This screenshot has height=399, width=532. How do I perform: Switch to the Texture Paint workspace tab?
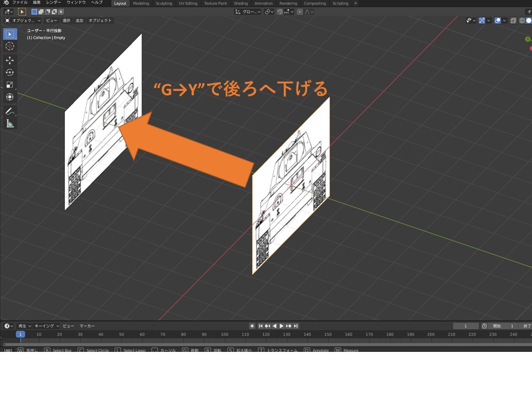216,3
